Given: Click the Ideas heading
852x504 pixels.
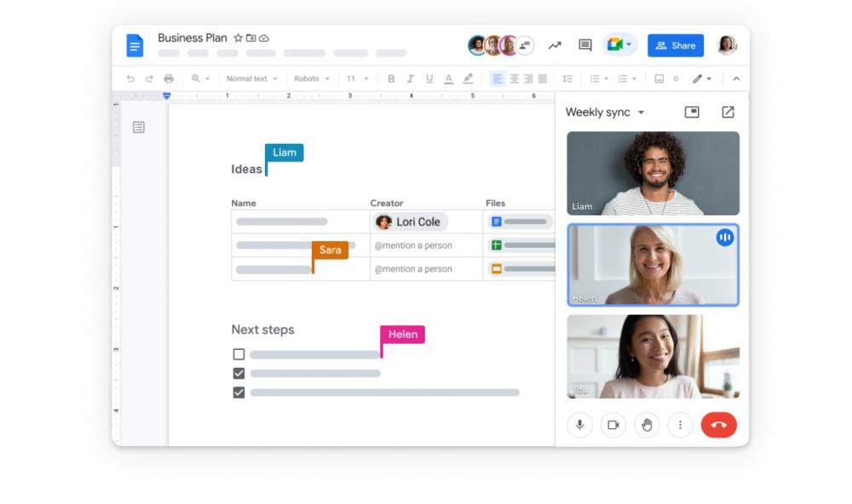Looking at the screenshot, I should click(246, 169).
